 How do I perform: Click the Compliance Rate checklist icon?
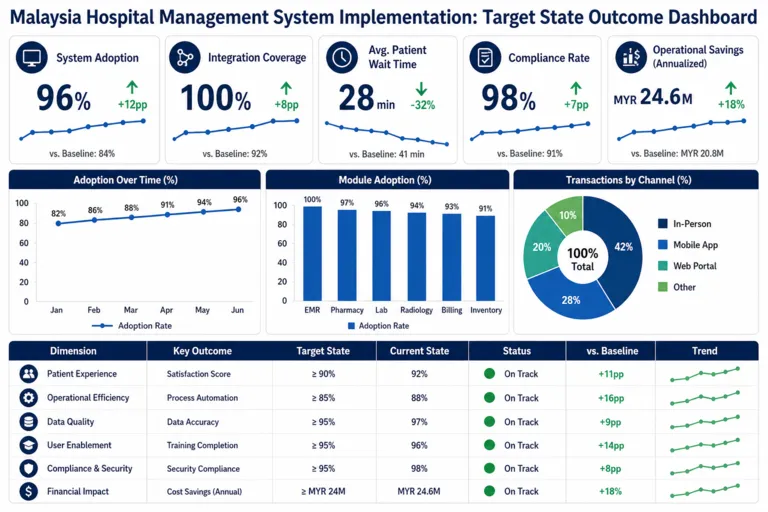(x=485, y=58)
